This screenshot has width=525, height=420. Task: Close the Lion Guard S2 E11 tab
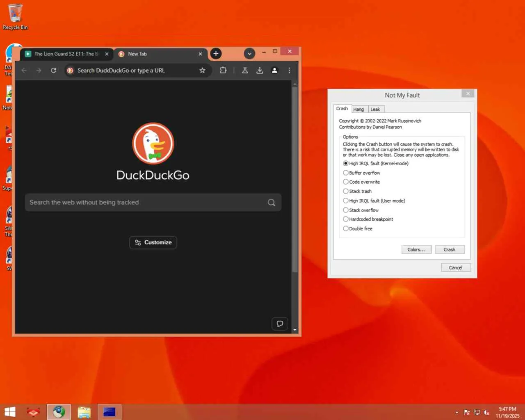[x=107, y=54]
